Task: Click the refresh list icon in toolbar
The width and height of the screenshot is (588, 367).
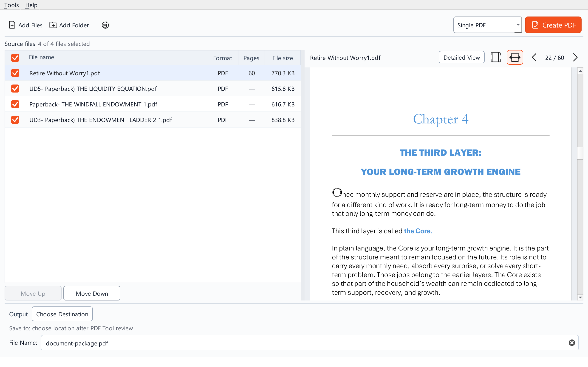Action: point(105,25)
